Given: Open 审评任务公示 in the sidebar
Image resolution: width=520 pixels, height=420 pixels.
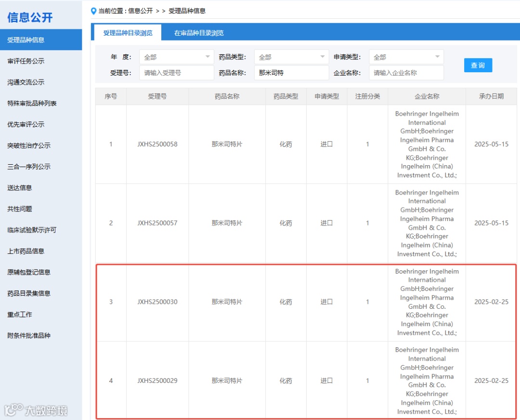Looking at the screenshot, I should click(26, 61).
